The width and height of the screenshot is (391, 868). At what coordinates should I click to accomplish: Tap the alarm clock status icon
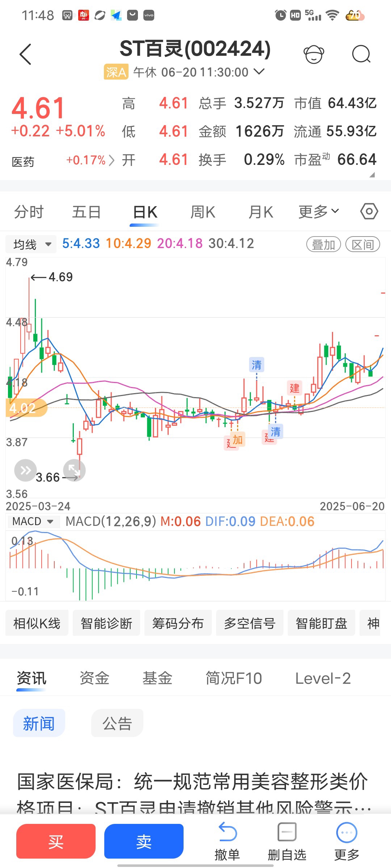[x=281, y=15]
